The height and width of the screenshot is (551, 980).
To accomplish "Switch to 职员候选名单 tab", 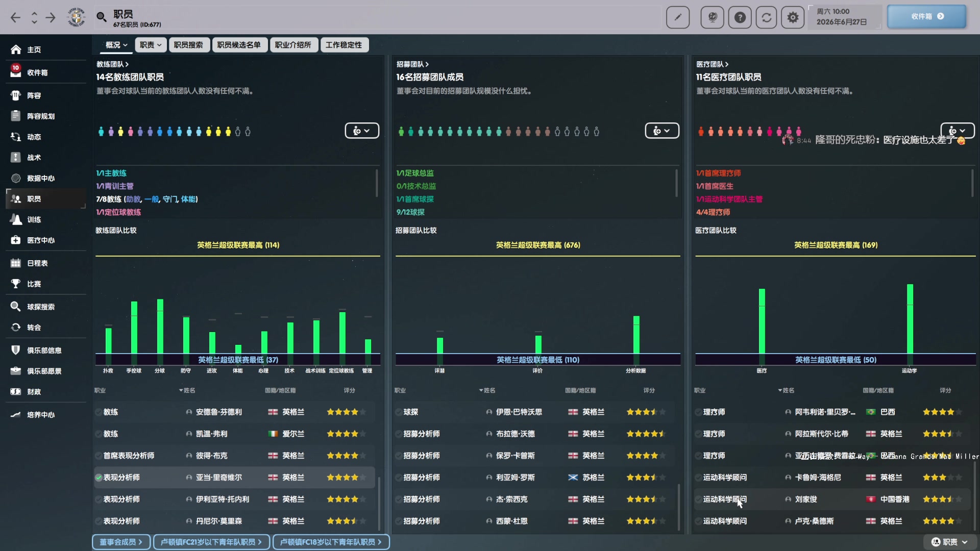I will [x=239, y=45].
